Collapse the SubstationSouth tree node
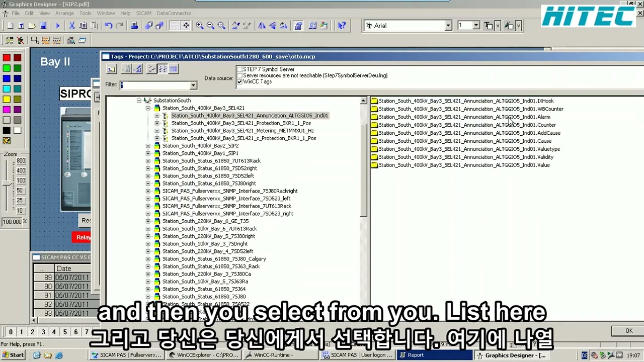Screen dimensions: 644x362 coord(139,101)
